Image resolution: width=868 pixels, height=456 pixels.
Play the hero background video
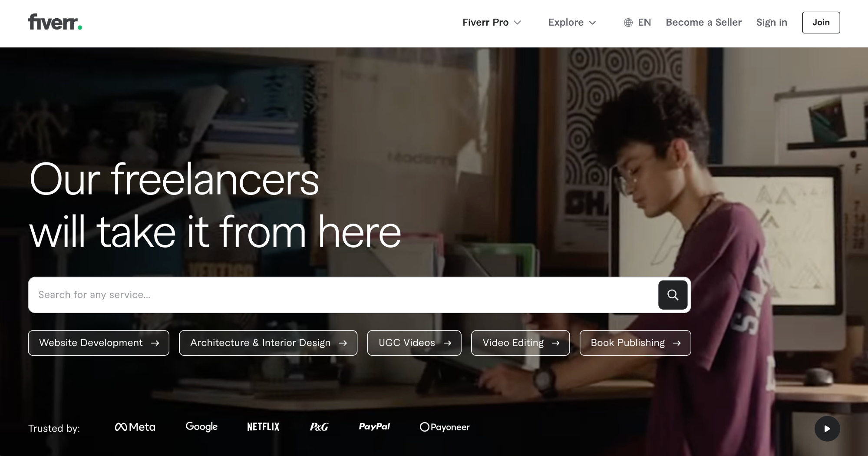827,429
